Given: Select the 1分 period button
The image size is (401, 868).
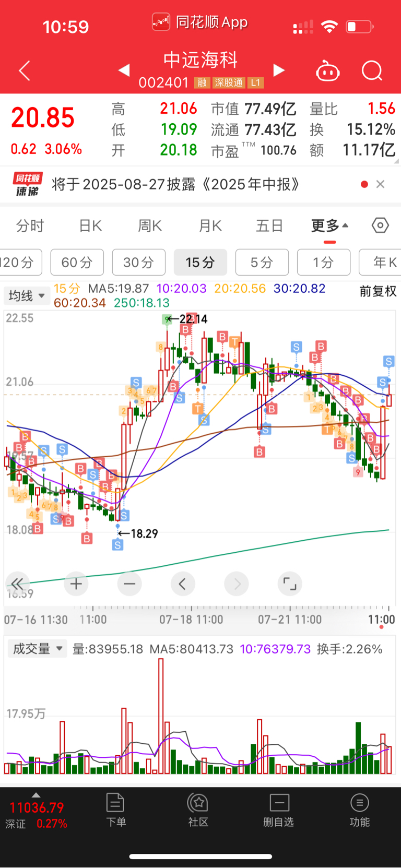Looking at the screenshot, I should [324, 262].
